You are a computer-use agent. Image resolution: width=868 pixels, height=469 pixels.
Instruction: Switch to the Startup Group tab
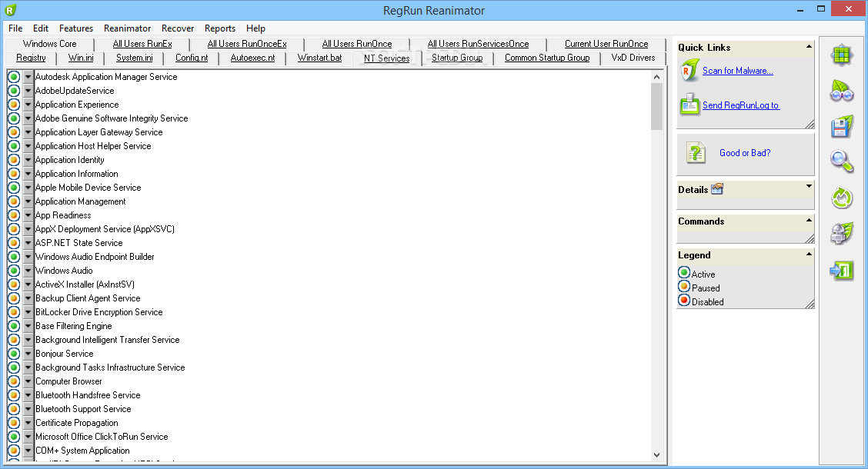pyautogui.click(x=457, y=58)
